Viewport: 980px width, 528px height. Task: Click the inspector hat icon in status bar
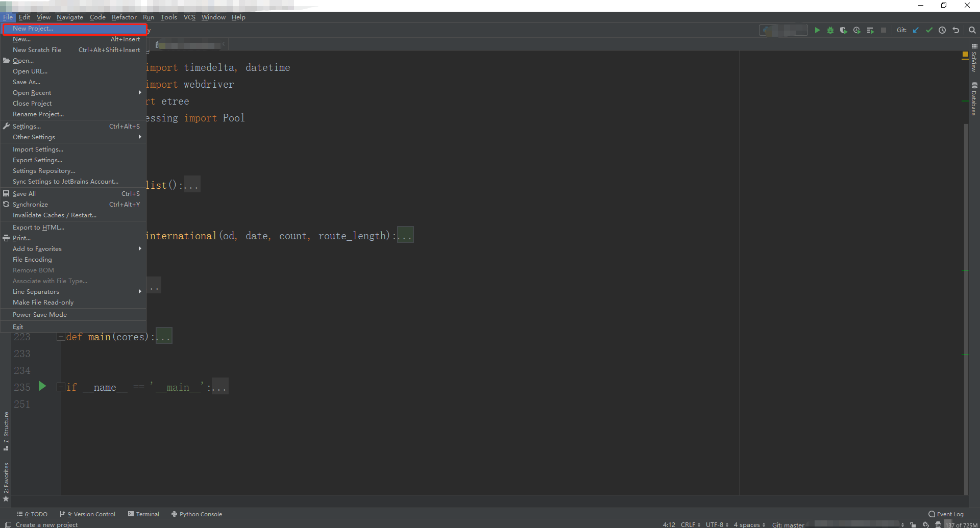coord(938,524)
